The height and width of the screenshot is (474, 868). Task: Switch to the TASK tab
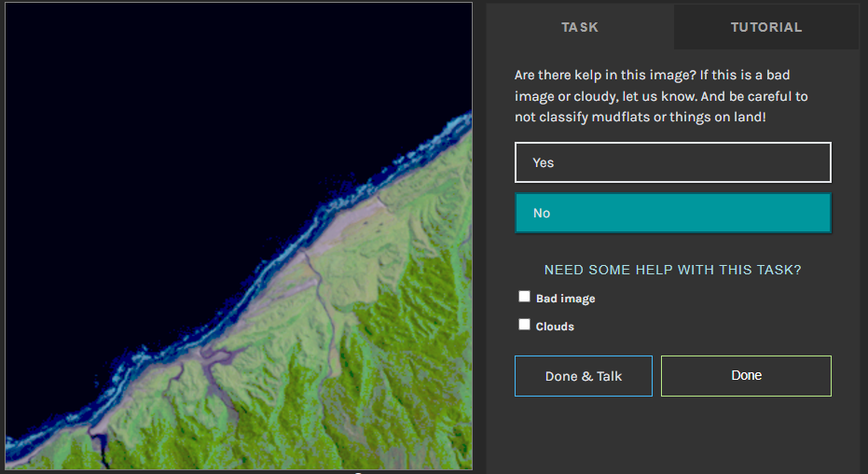pyautogui.click(x=580, y=27)
